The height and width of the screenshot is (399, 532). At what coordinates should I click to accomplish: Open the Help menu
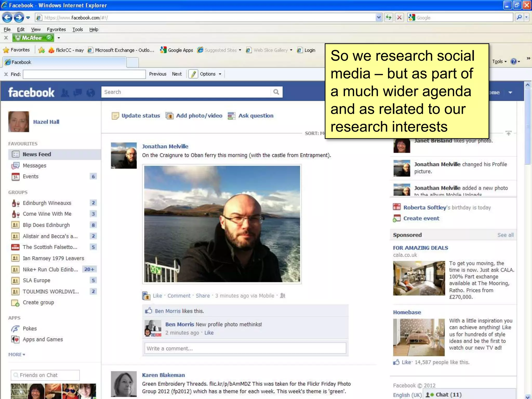(94, 29)
